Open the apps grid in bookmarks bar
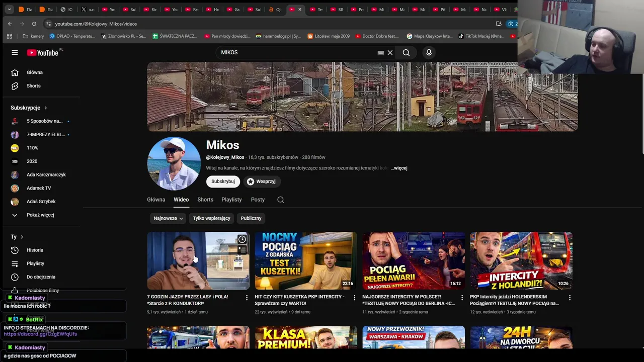The image size is (644, 362). 9,36
